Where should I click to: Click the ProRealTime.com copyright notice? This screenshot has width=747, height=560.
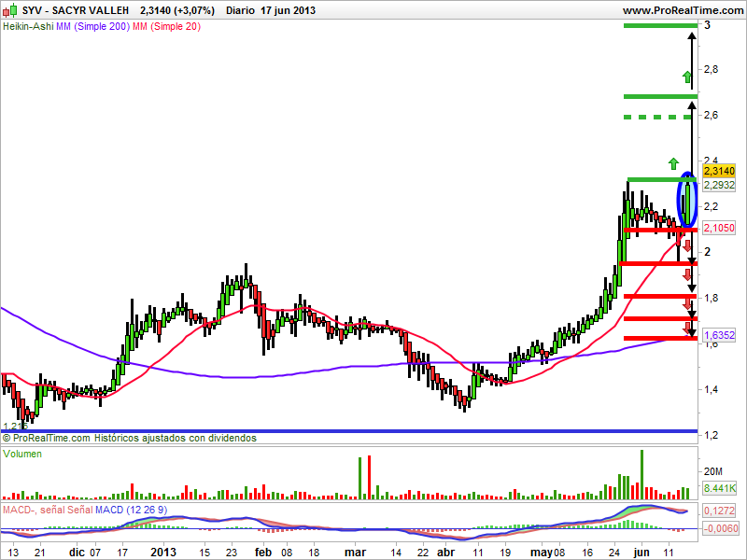tap(130, 438)
